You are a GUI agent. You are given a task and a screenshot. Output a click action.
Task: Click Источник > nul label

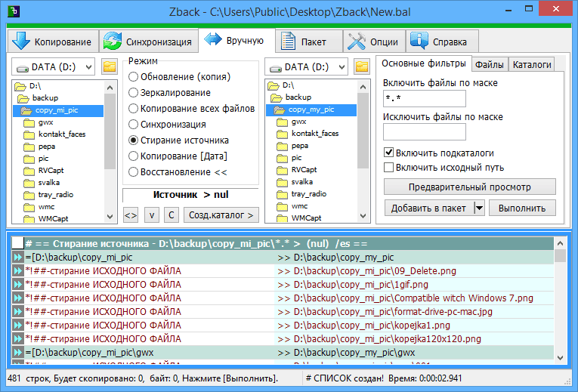click(190, 195)
